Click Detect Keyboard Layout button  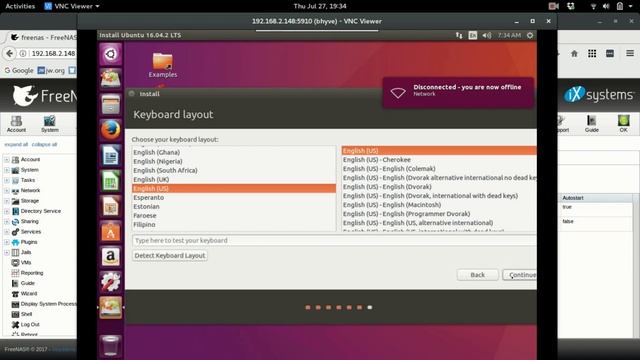click(170, 256)
